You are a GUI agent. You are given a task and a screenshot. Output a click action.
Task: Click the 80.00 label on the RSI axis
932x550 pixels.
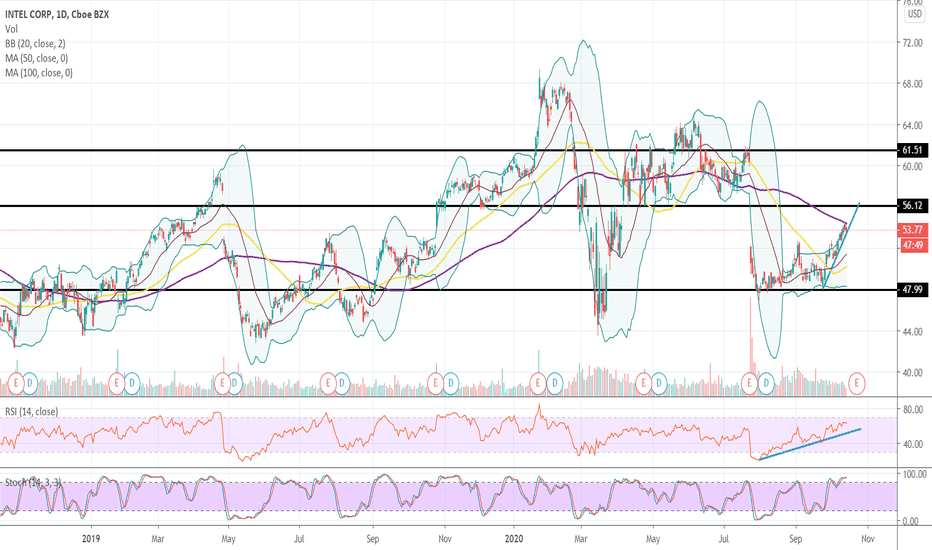point(912,410)
